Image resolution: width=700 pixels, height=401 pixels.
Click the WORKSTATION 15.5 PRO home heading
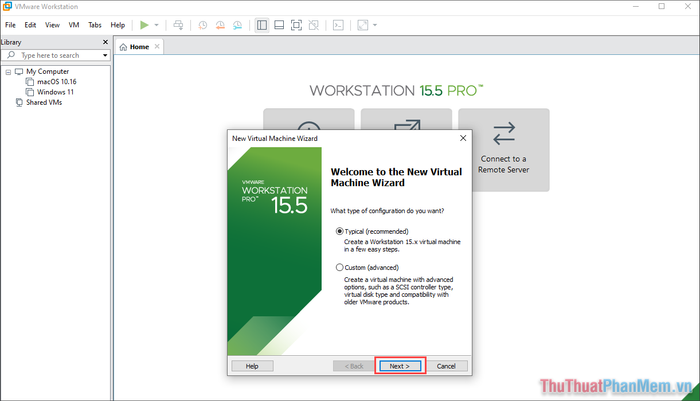coord(396,91)
